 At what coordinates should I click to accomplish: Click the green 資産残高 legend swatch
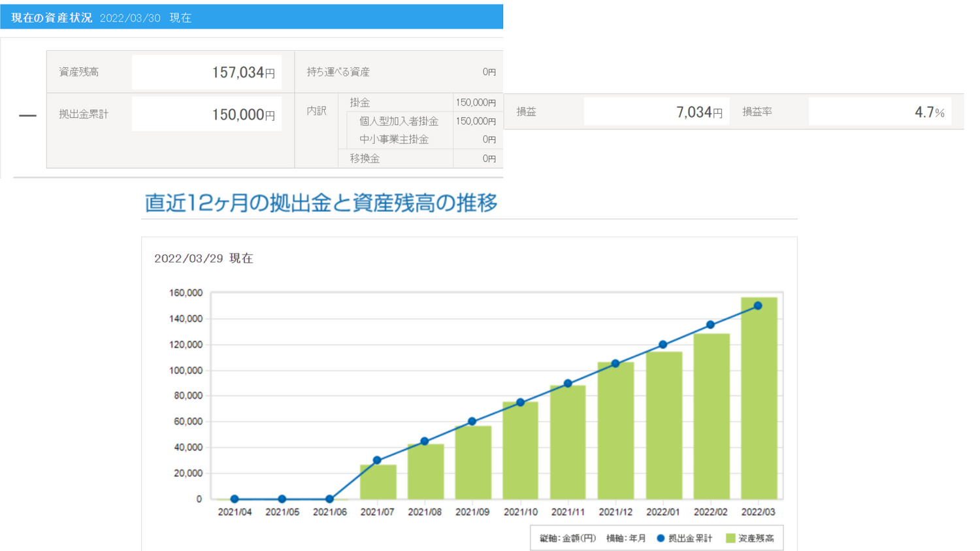[730, 538]
